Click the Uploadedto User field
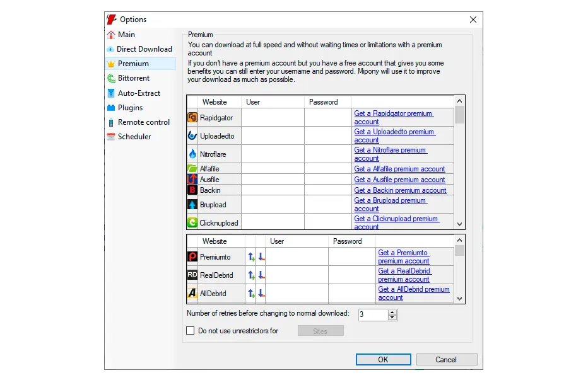Screen dimensions: 588x385 [273, 135]
